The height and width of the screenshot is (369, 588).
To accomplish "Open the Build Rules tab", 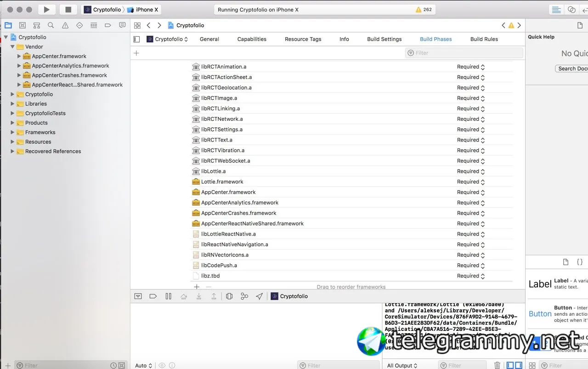I will [x=484, y=39].
